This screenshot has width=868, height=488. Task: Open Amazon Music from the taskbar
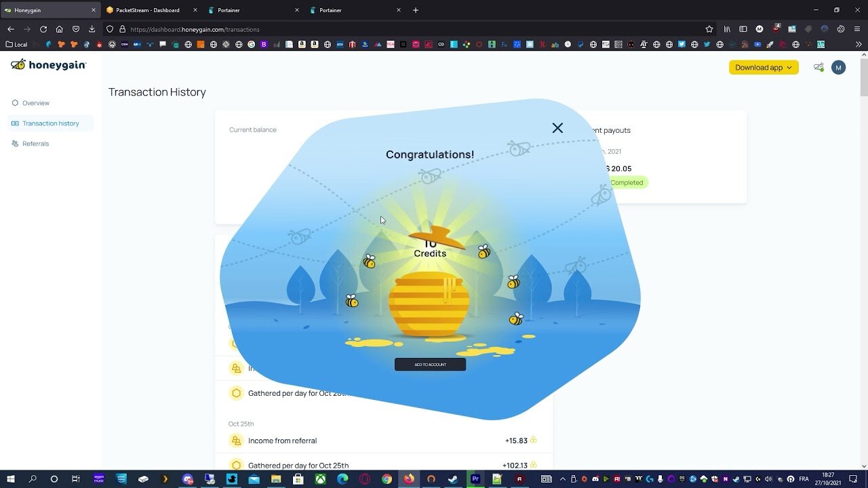click(x=99, y=479)
